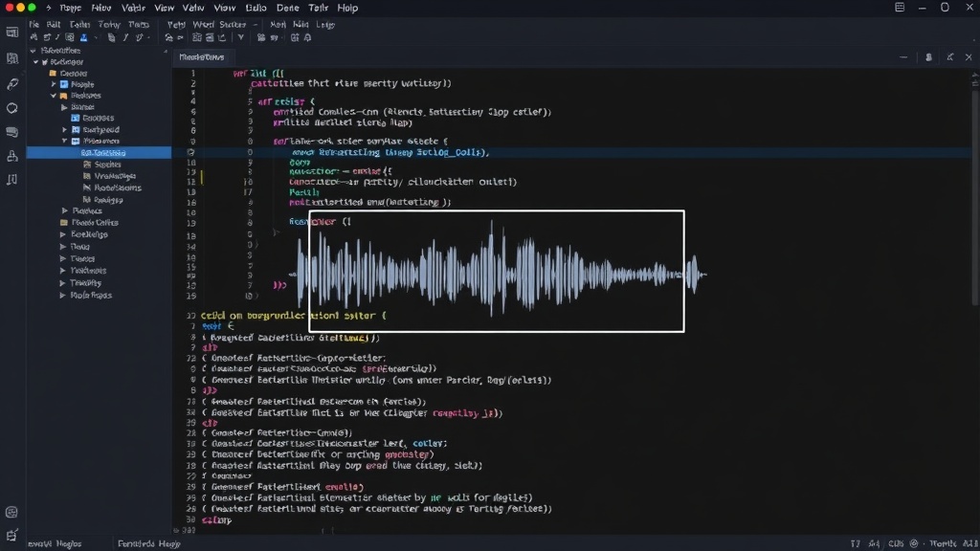Click the bell icon in the toolbar's last group

click(307, 37)
